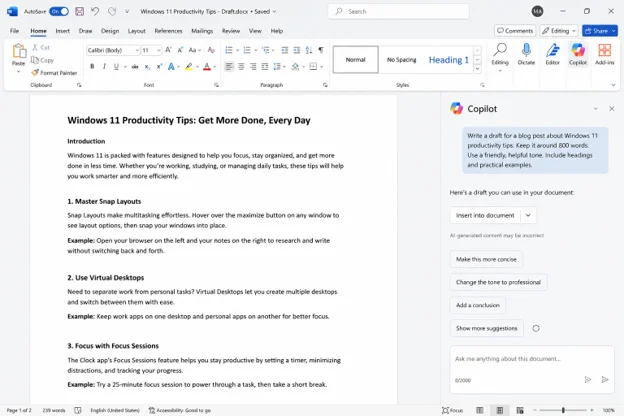Open the Editor tool

point(552,55)
